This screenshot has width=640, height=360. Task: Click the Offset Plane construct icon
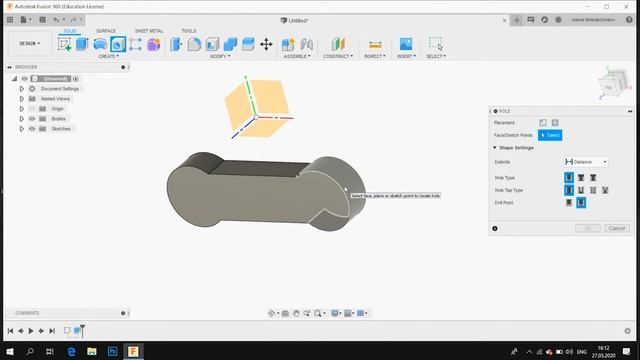click(338, 44)
